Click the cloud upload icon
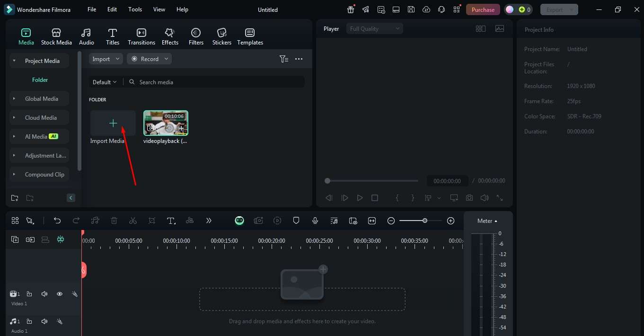 (x=426, y=9)
